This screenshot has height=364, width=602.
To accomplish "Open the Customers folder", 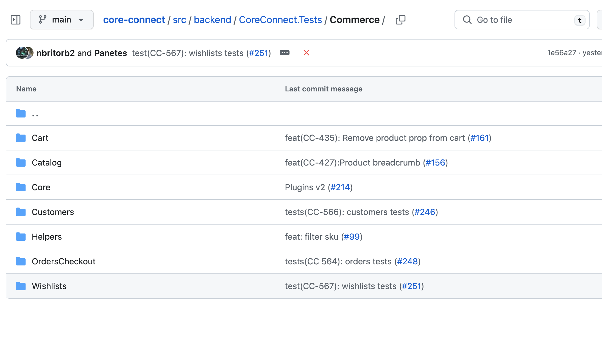I will (53, 212).
